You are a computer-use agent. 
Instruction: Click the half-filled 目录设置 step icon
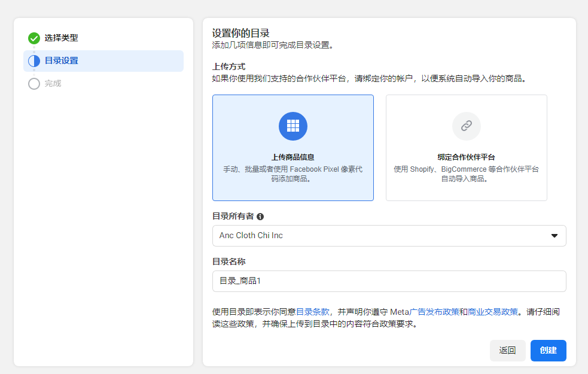(34, 61)
